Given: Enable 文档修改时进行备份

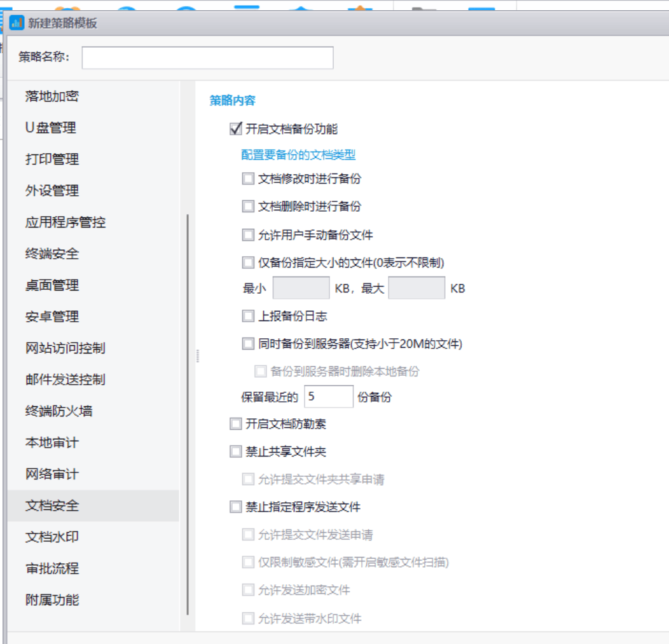Looking at the screenshot, I should pyautogui.click(x=247, y=179).
